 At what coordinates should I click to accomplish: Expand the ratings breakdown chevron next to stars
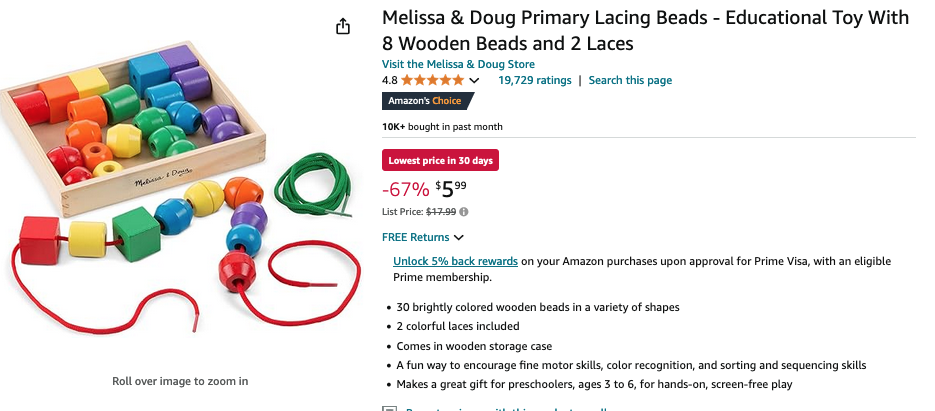(x=474, y=81)
